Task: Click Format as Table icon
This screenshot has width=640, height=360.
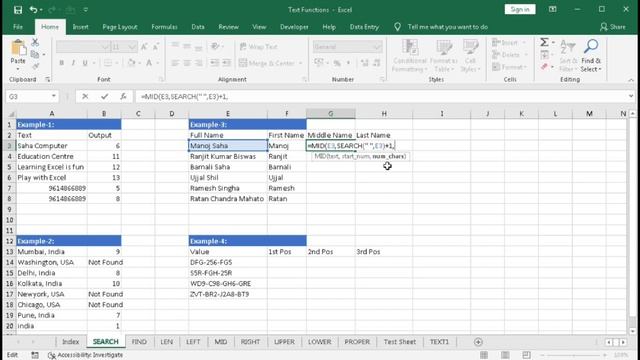Action: [444, 47]
